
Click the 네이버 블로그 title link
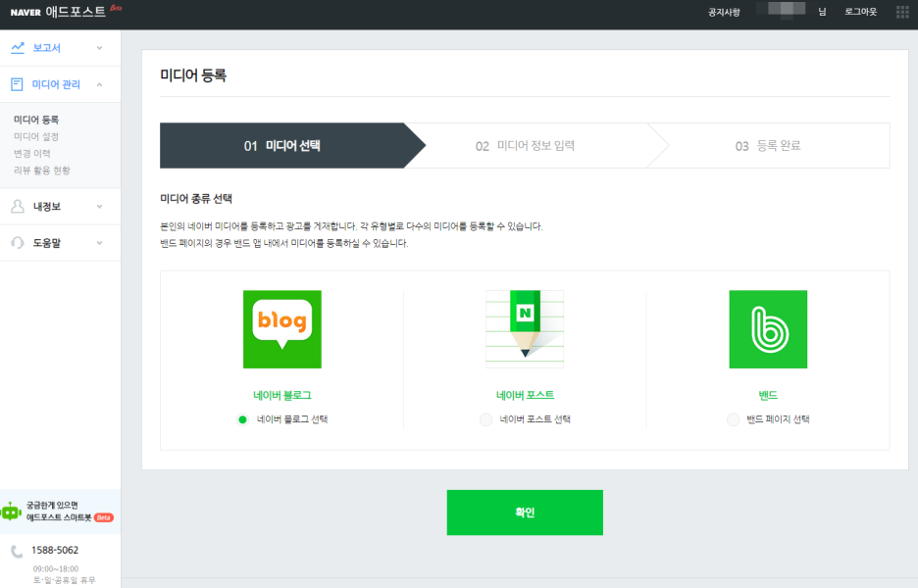coord(282,396)
